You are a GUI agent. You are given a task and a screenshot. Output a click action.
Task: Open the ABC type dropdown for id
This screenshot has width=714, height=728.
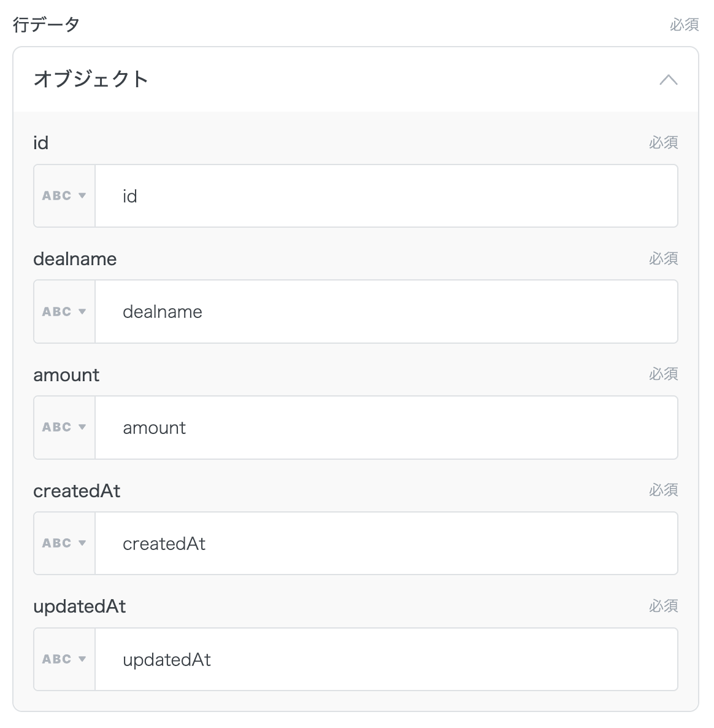coord(64,196)
